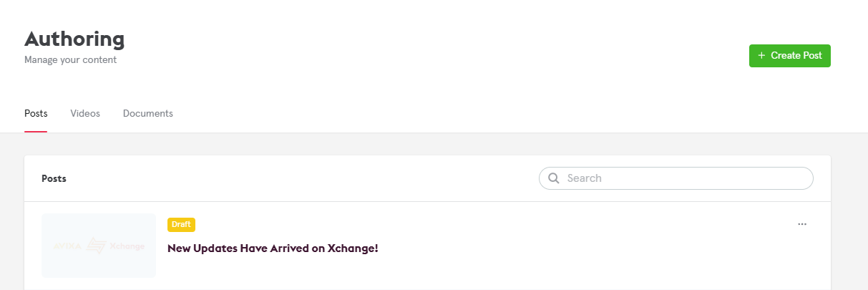The image size is (868, 290).
Task: Click the AVIXA logo in post thumbnail
Action: tap(69, 246)
